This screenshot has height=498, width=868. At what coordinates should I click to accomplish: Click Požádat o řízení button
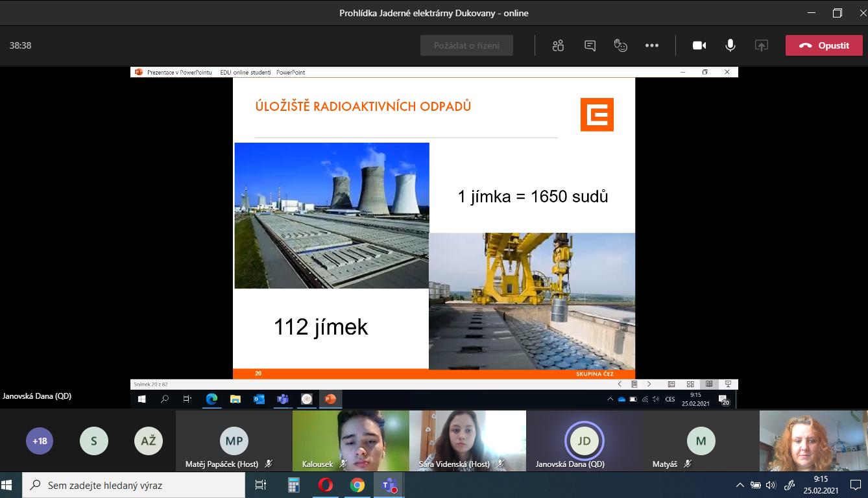[466, 45]
